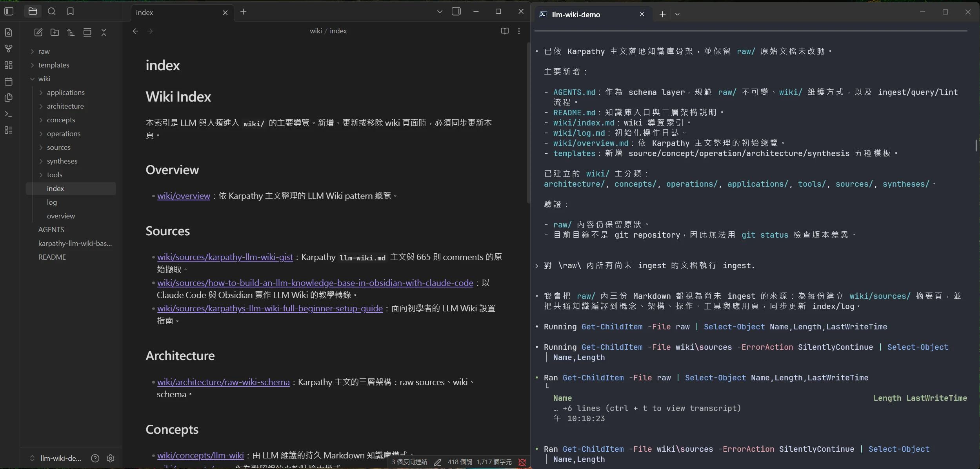
Task: Open wiki/architecture/raw-wiki-schema link
Action: [x=223, y=382]
